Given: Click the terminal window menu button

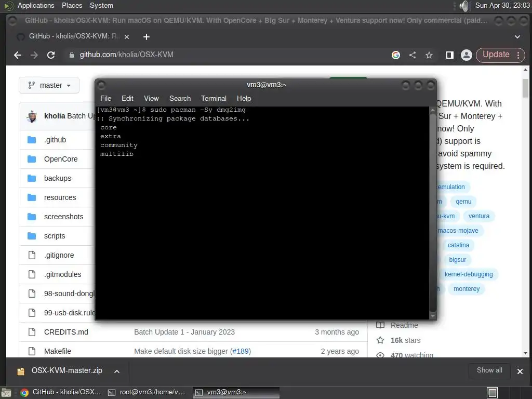Looking at the screenshot, I should coord(101,85).
